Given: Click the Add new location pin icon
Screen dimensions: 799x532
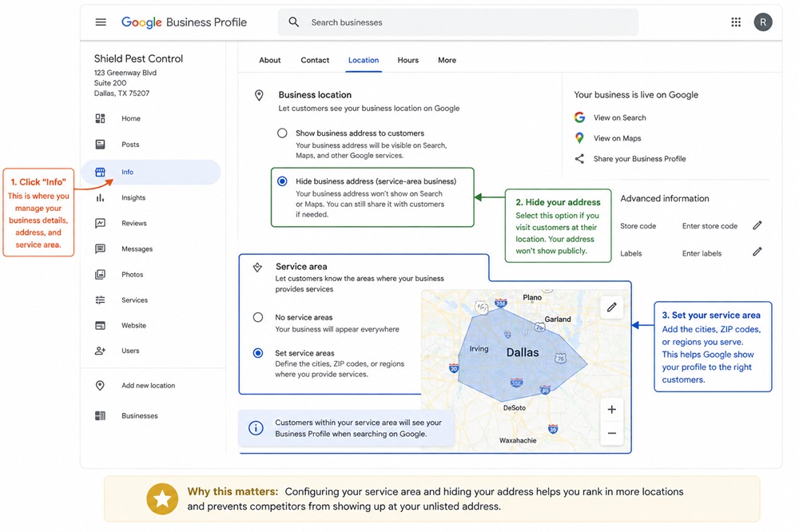Looking at the screenshot, I should tap(101, 386).
